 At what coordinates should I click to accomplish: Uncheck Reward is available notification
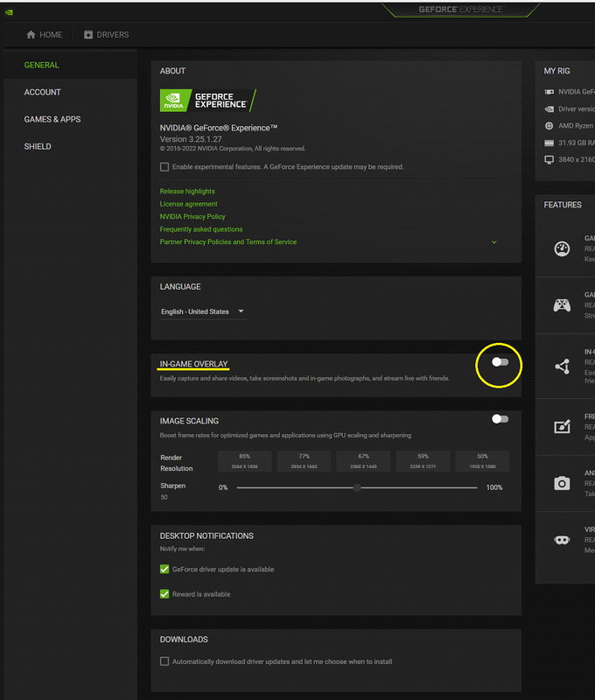pos(164,594)
